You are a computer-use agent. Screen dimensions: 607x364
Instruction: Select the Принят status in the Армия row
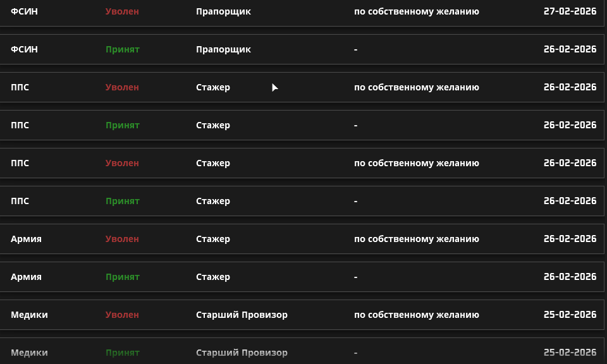click(x=123, y=276)
